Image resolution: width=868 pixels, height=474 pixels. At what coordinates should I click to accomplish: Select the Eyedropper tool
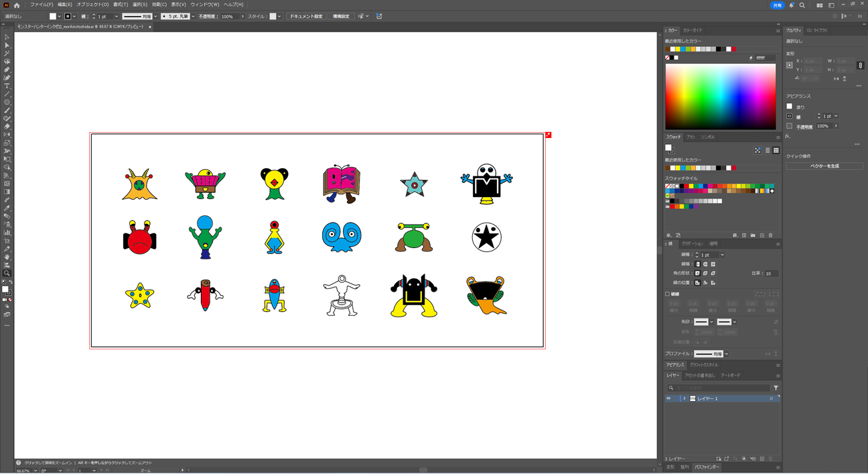(7, 208)
